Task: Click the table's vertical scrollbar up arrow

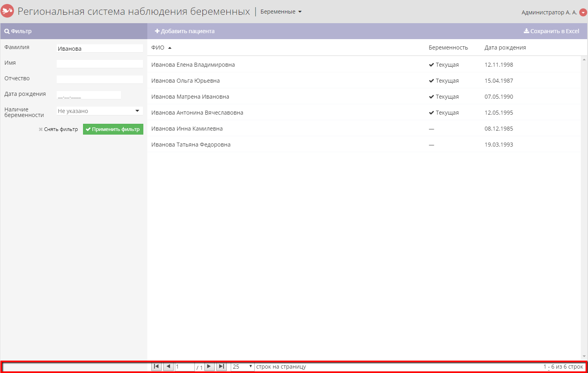Action: click(x=584, y=60)
